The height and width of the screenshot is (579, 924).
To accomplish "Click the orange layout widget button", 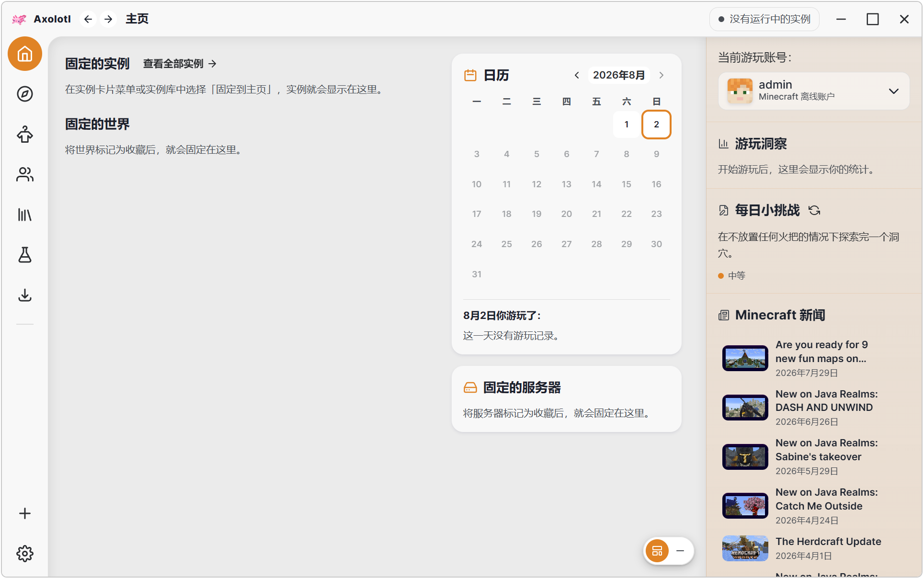I will (x=657, y=551).
